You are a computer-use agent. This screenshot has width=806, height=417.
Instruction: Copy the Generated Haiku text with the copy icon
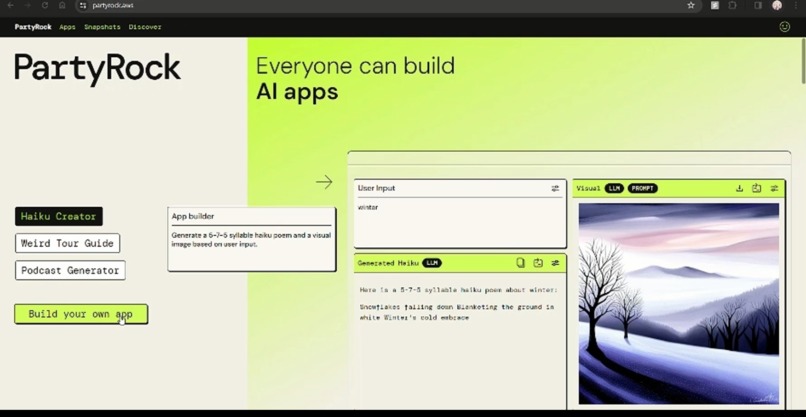(520, 263)
